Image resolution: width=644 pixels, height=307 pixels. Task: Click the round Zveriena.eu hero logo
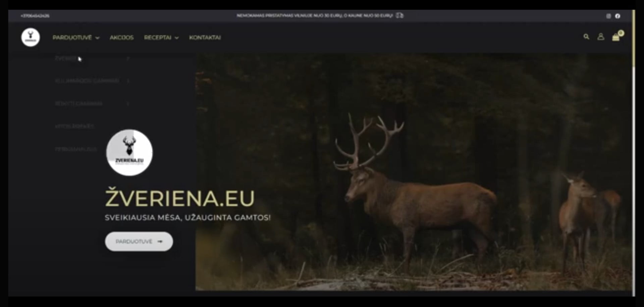click(129, 152)
